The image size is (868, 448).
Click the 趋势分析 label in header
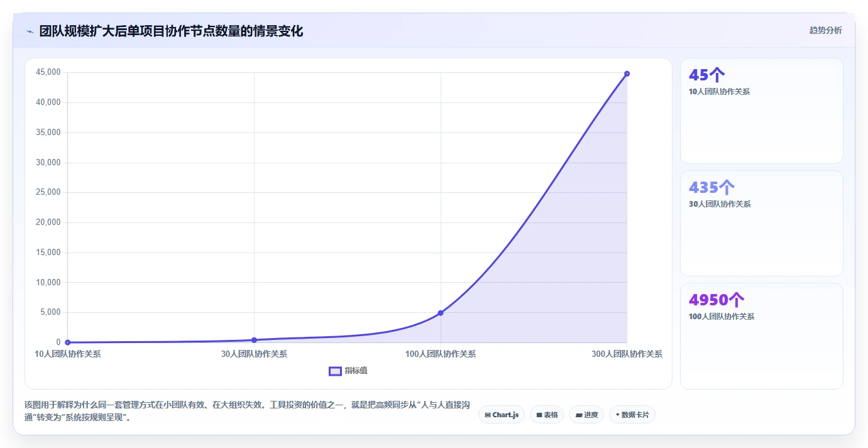pos(825,30)
